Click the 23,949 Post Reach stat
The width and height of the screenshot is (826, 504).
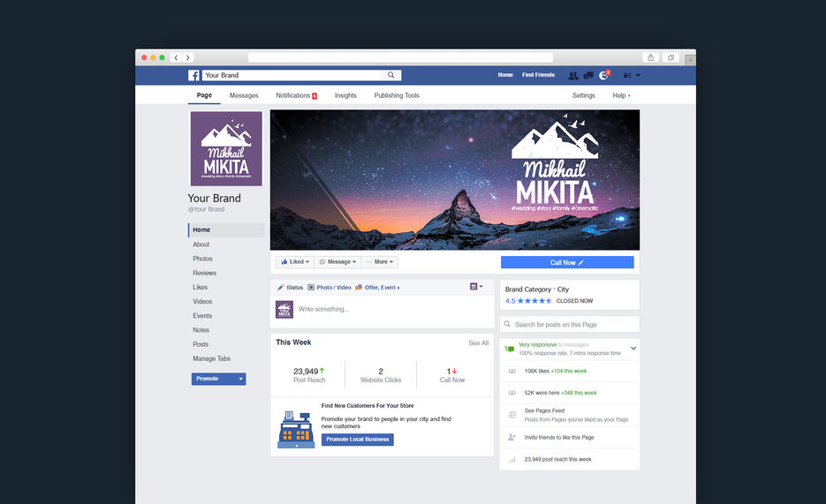309,375
